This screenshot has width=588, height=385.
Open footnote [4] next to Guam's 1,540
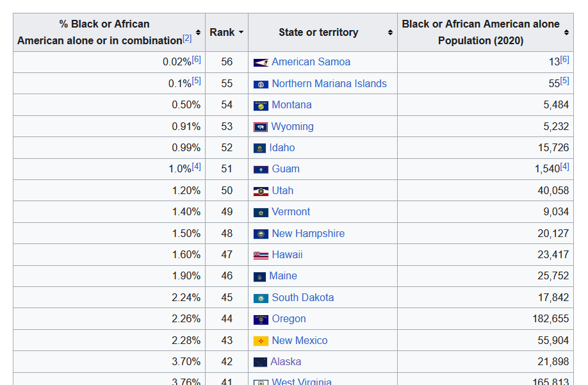click(x=564, y=167)
